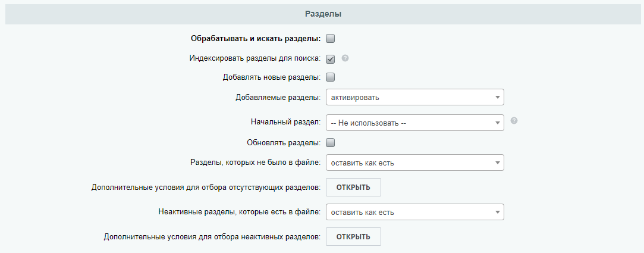Click label 'Начальный раздел:'
This screenshot has width=644, height=253.
(x=286, y=122)
